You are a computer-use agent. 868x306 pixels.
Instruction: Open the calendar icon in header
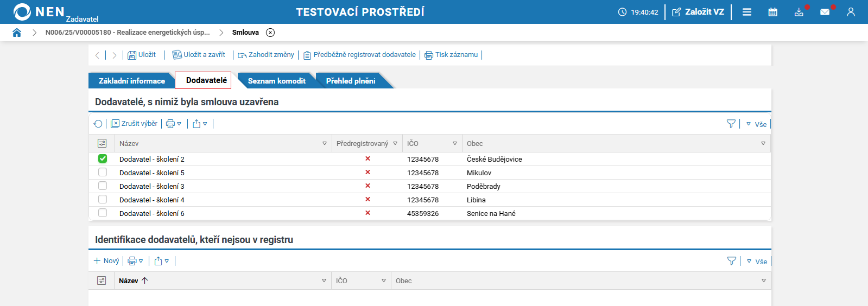772,12
